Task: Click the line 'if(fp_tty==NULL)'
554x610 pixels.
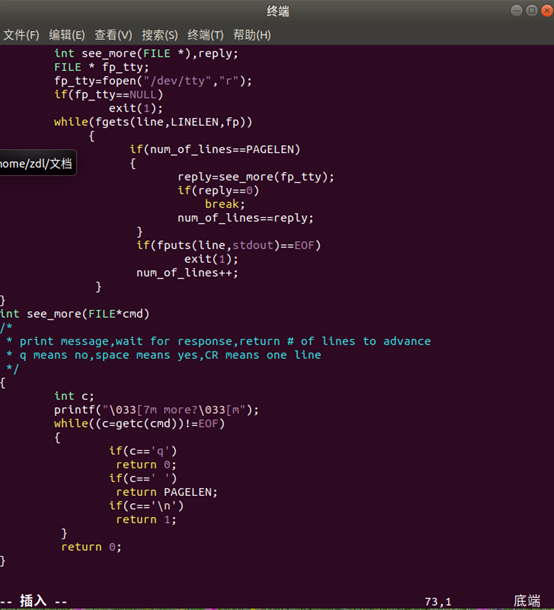Action: point(109,95)
